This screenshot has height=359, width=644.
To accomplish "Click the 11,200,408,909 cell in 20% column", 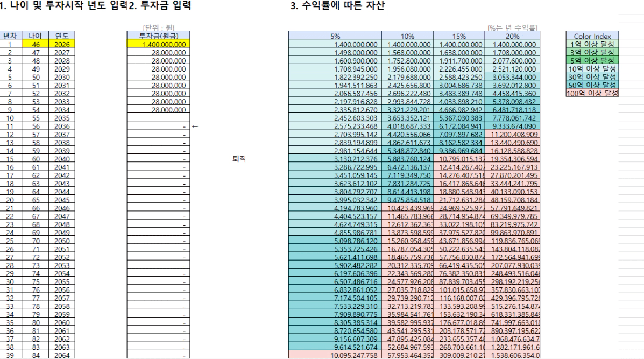I will [511, 135].
